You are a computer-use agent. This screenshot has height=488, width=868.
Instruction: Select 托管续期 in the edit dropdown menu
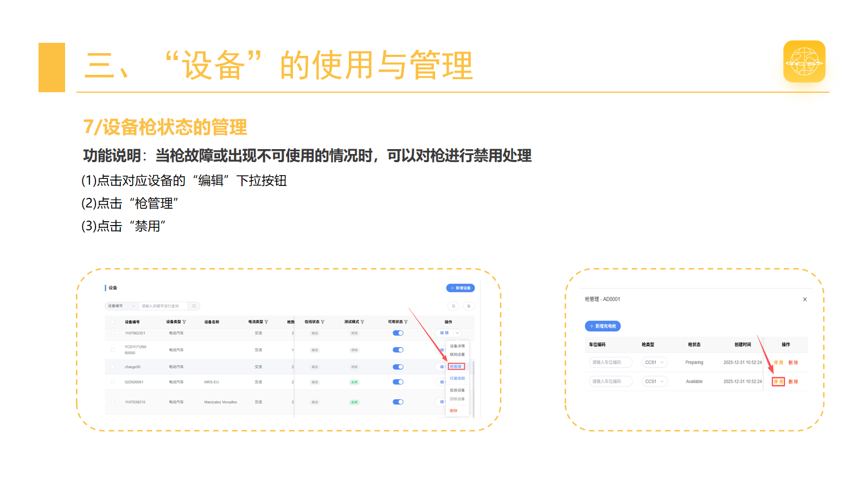pos(457,378)
